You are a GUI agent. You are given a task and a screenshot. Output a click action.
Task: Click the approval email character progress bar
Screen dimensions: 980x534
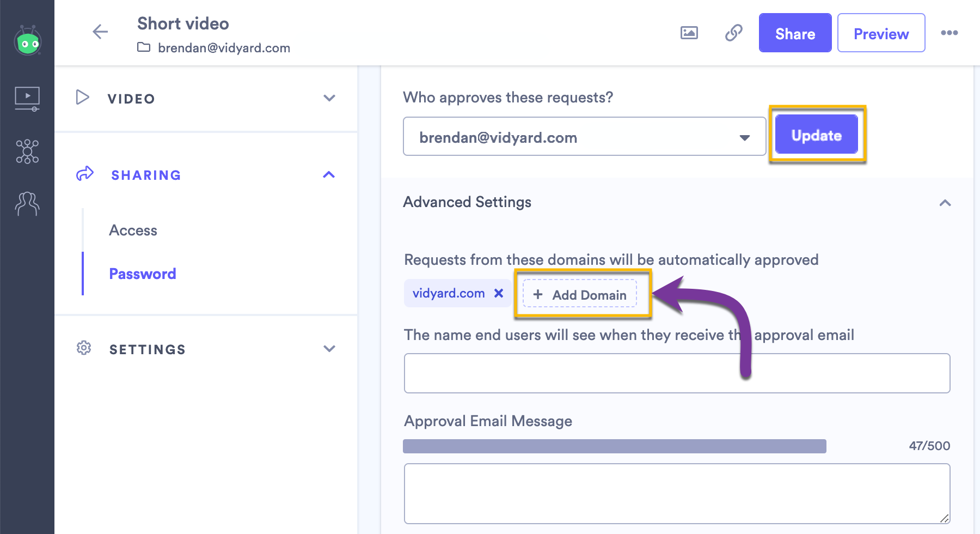click(614, 446)
